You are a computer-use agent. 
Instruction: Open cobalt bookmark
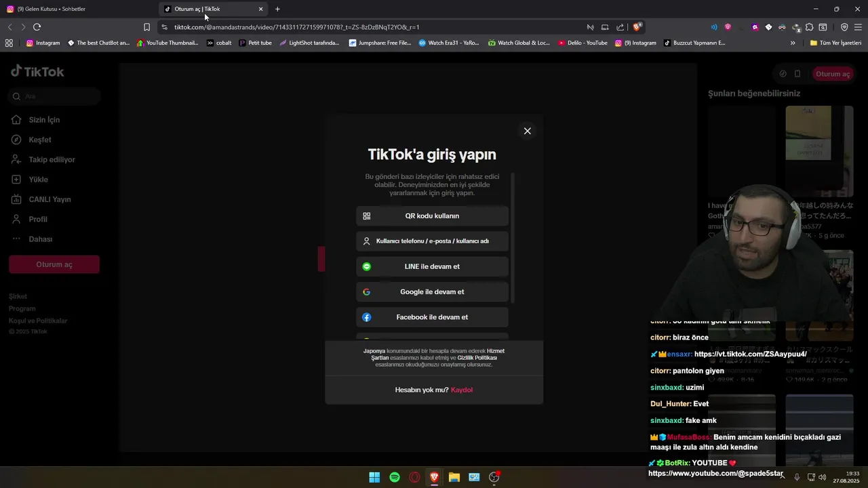219,43
